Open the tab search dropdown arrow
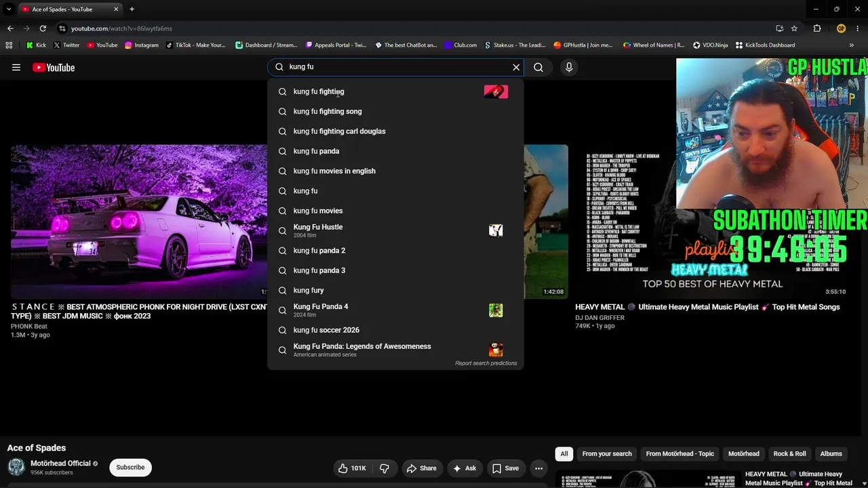Viewport: 868px width, 488px height. [x=9, y=9]
